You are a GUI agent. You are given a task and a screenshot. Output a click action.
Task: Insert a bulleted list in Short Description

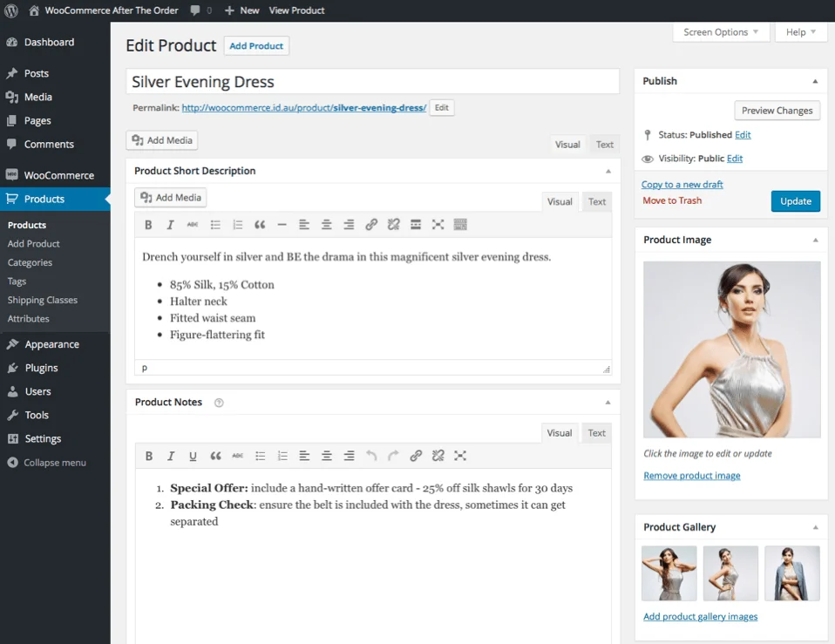214,224
